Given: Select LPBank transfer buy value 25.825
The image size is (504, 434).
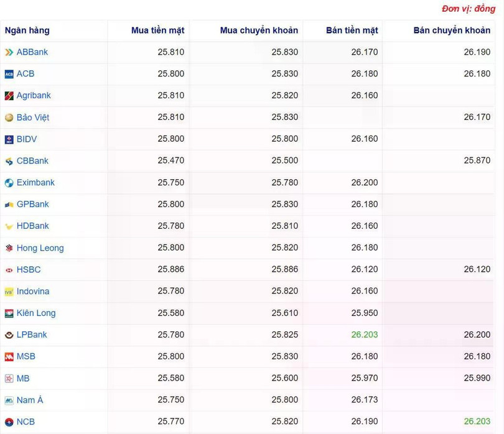Looking at the screenshot, I should click(285, 335).
